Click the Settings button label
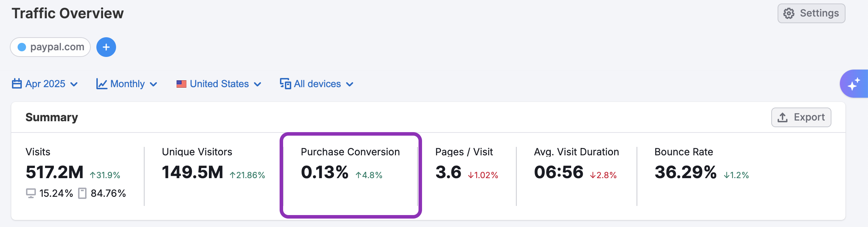 (x=819, y=13)
